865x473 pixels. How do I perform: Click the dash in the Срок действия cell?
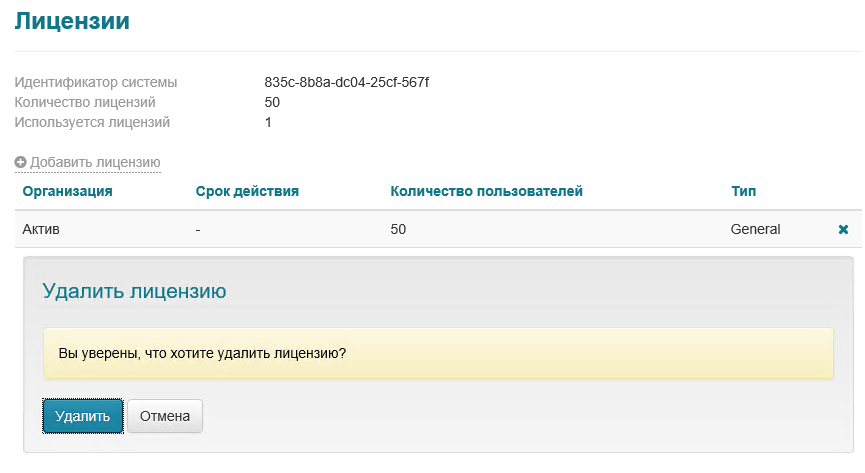click(x=199, y=229)
